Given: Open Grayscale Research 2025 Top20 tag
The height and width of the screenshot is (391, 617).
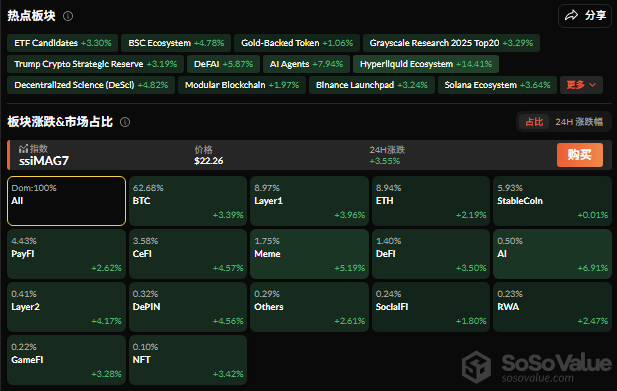Looking at the screenshot, I should point(451,43).
